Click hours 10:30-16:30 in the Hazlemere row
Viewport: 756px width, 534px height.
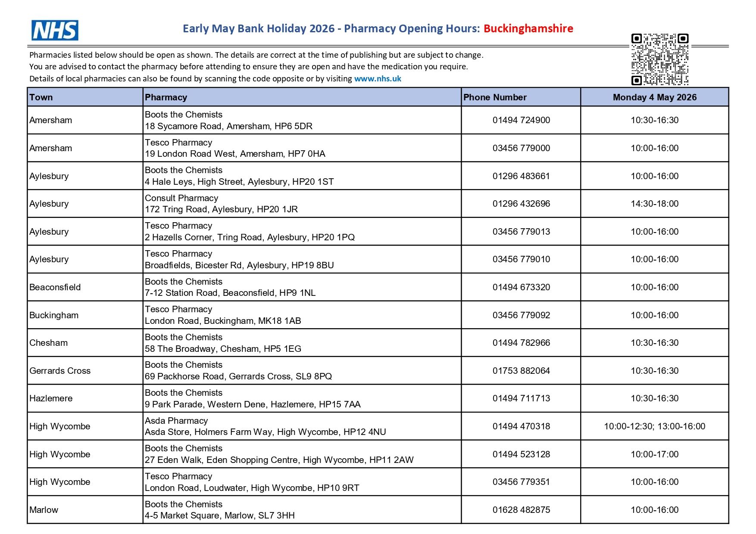pyautogui.click(x=655, y=398)
